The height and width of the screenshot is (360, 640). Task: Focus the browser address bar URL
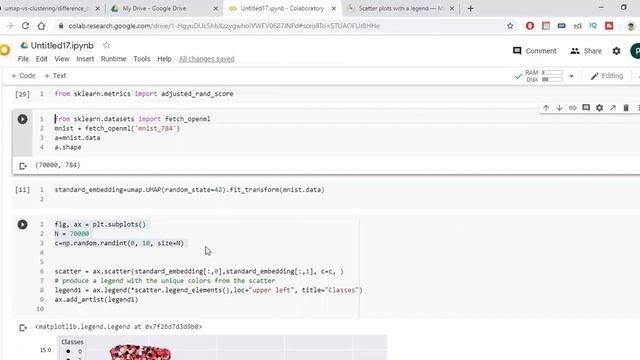[224, 26]
